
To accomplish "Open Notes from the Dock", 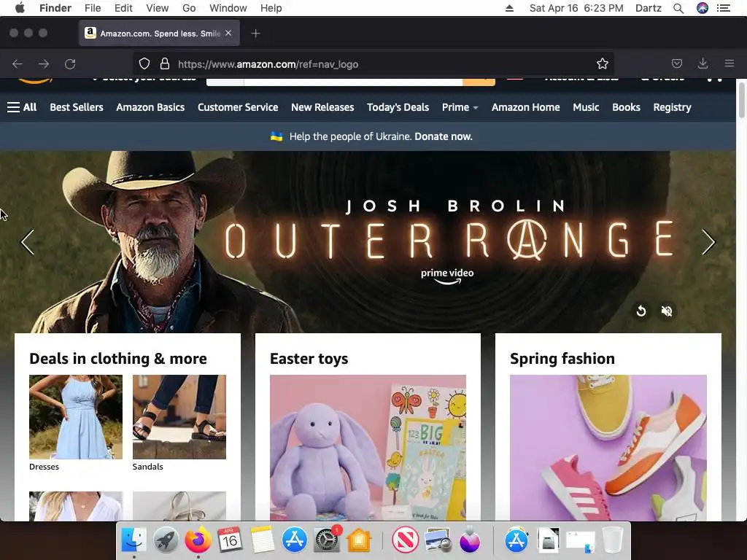I will point(262,540).
